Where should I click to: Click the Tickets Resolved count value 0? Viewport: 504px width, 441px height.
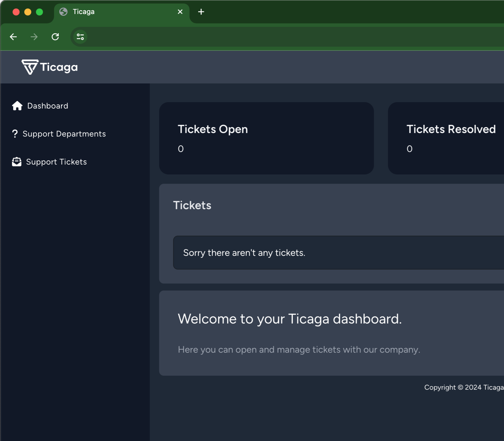coord(409,149)
